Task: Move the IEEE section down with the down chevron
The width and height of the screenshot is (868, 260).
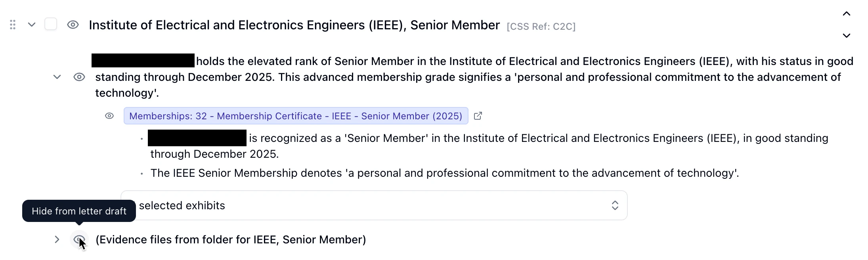Action: tap(847, 36)
